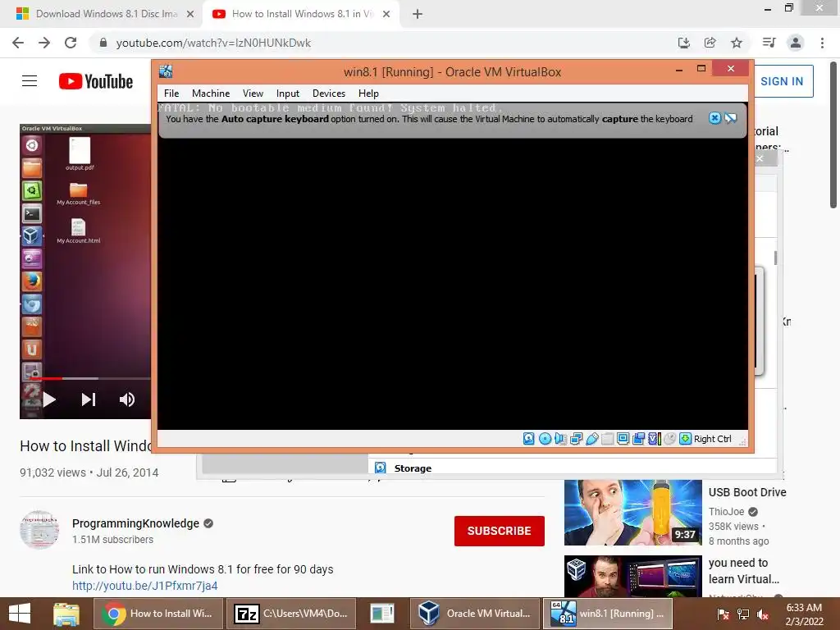Click the muted volume tray icon
The image size is (840, 630).
pyautogui.click(x=763, y=615)
